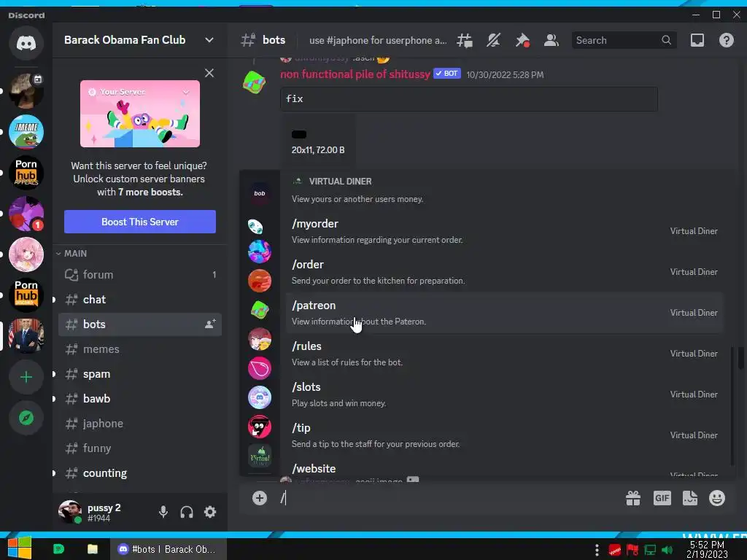Filter commands by red planet bot icon

pyautogui.click(x=260, y=281)
